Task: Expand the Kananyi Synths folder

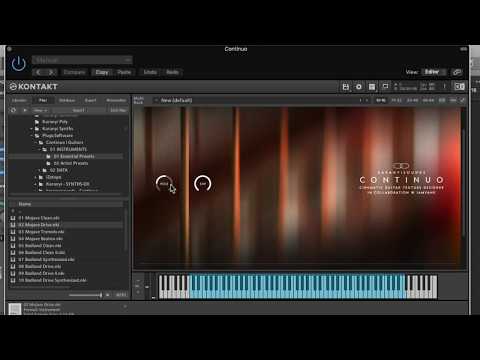Action: pyautogui.click(x=32, y=129)
